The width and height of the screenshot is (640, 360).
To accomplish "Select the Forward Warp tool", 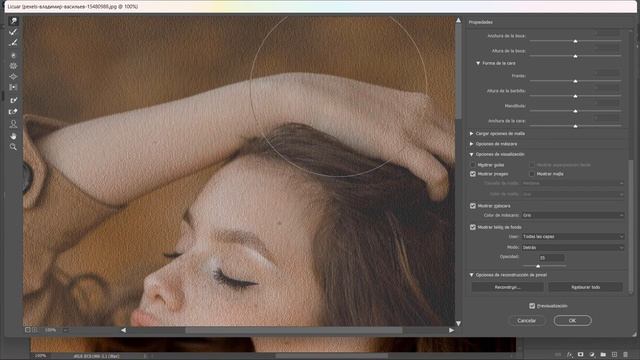I will point(13,21).
